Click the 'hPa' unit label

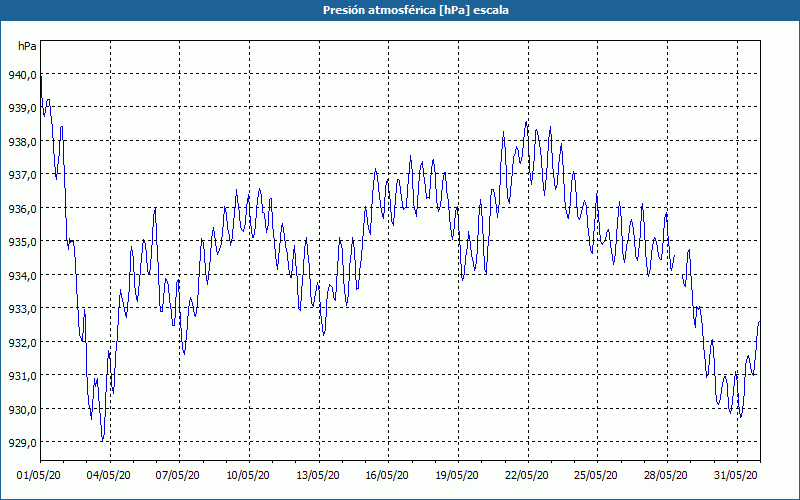(x=27, y=46)
